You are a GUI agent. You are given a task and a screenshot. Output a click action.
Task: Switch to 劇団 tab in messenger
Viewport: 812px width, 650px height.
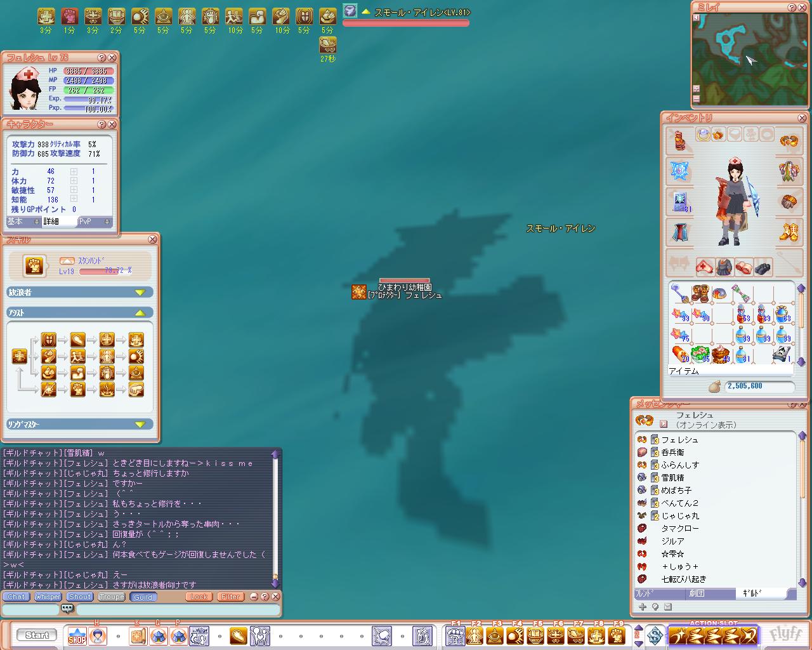click(710, 594)
